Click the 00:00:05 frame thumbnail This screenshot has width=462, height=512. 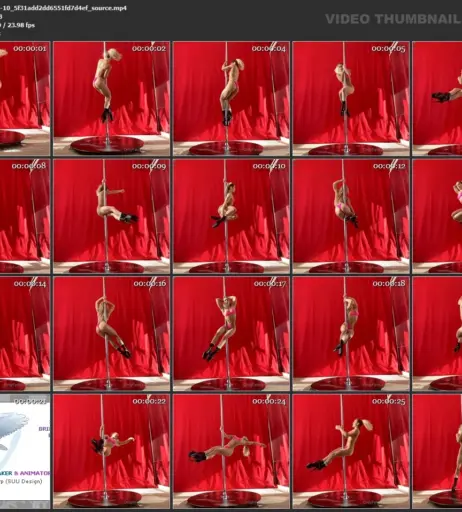(x=351, y=99)
